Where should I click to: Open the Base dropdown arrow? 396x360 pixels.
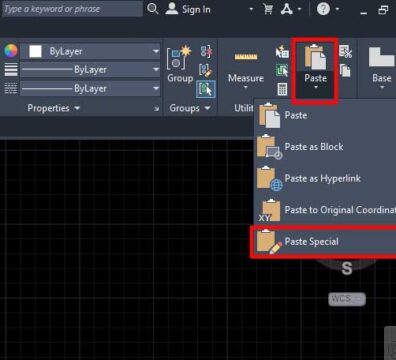point(382,87)
